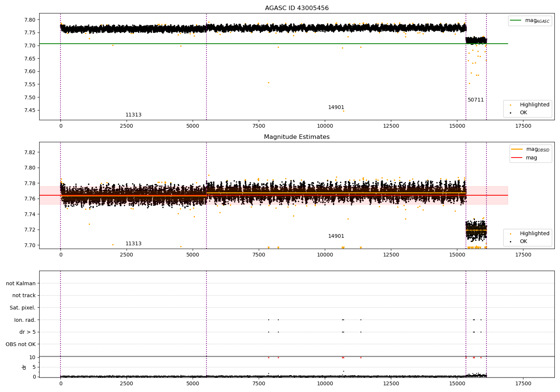The width and height of the screenshot is (560, 392).
Task: Click the orange line sample in middle legend
Action: pos(517,149)
